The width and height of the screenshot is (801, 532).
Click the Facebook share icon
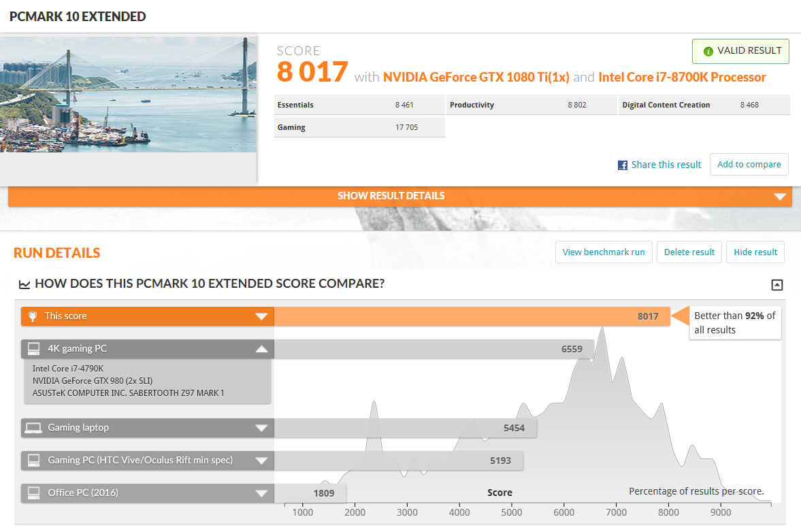(622, 165)
